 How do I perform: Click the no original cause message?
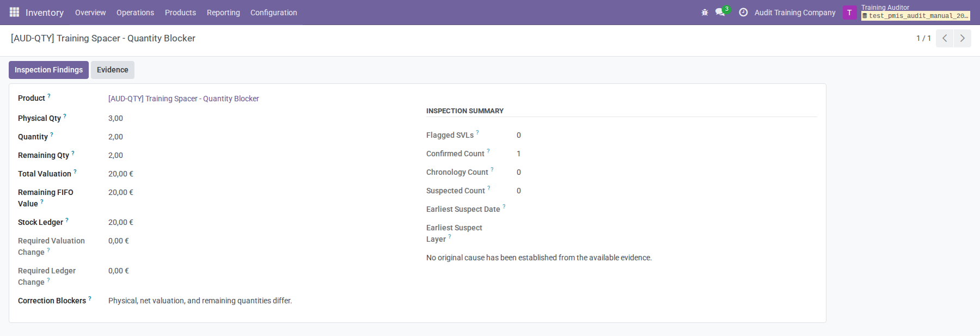[539, 258]
